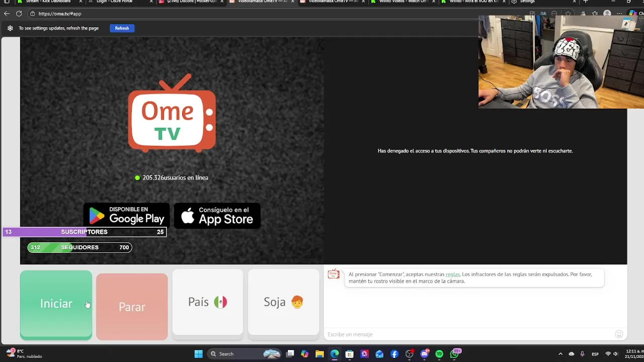This screenshot has height=362, width=644.
Task: Open the reglas rules link
Action: tap(453, 275)
